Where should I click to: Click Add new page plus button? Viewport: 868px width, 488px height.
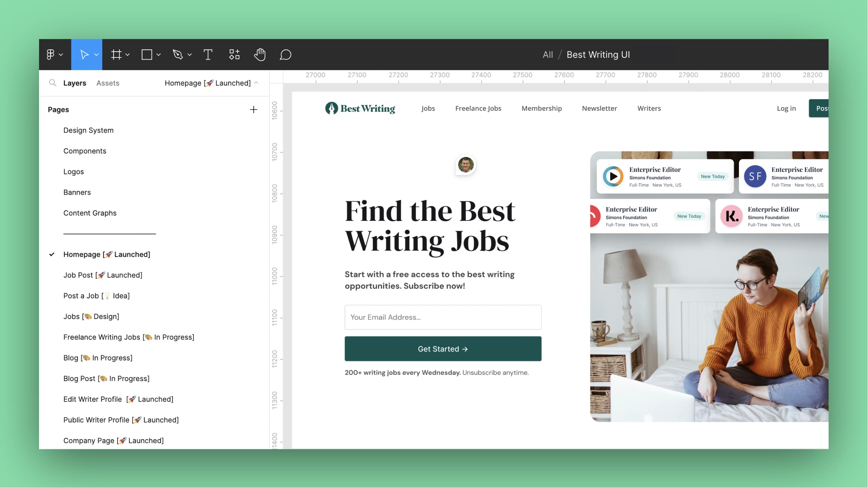tap(253, 110)
